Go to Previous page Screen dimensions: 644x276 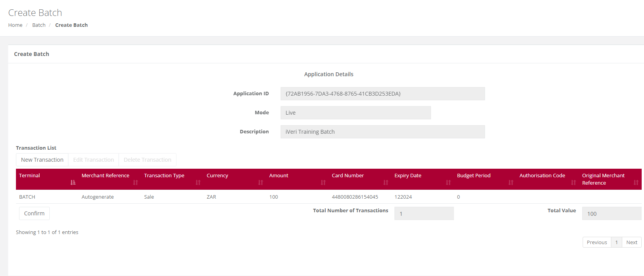[597, 242]
